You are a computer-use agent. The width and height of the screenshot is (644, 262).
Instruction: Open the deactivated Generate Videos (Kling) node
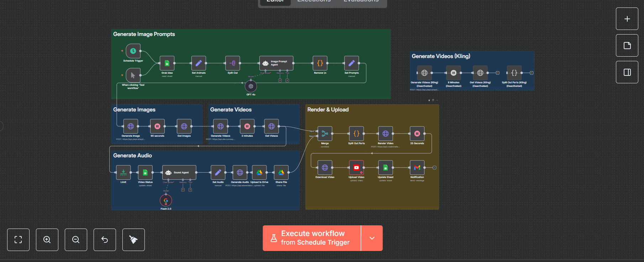click(x=424, y=73)
